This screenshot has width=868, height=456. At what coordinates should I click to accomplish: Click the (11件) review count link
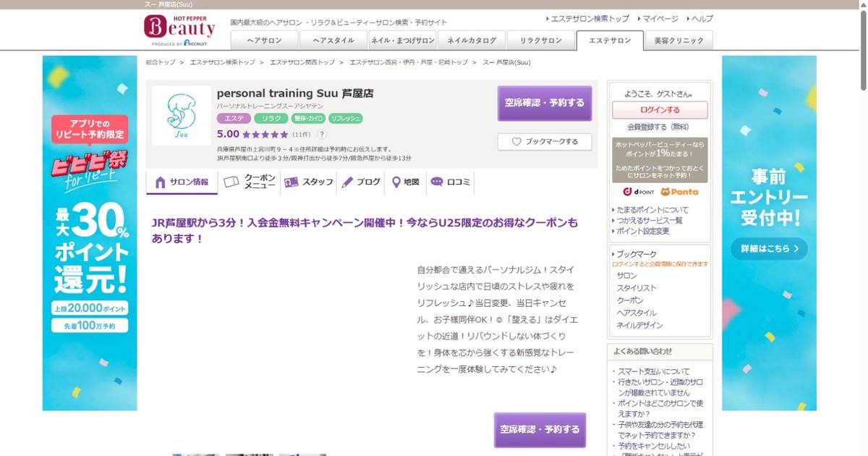302,135
